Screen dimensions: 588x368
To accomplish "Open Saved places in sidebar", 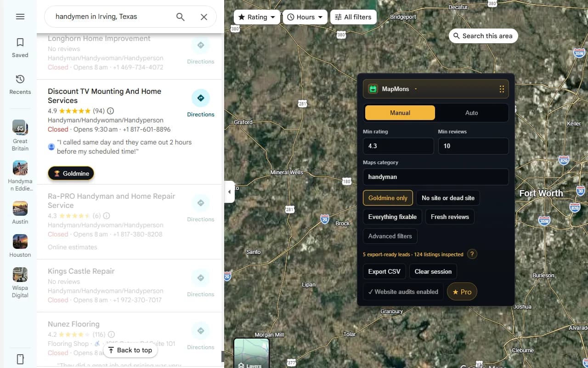I will [x=20, y=48].
